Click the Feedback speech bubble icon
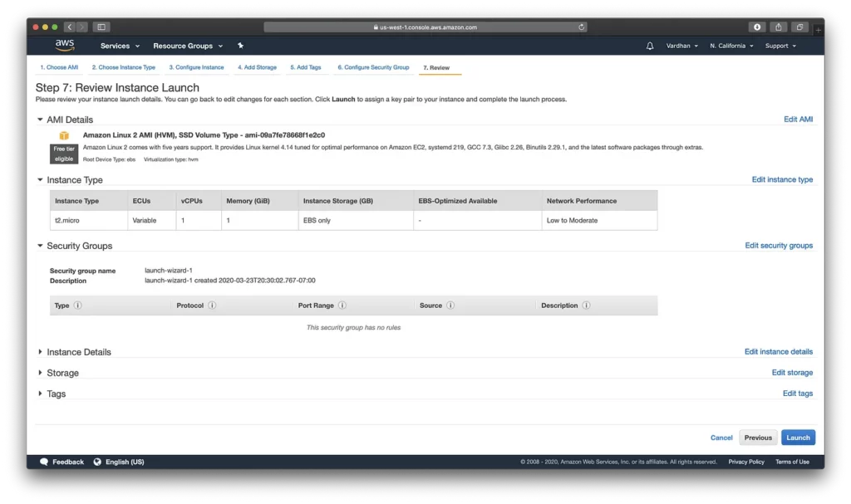851x504 pixels. tap(44, 462)
